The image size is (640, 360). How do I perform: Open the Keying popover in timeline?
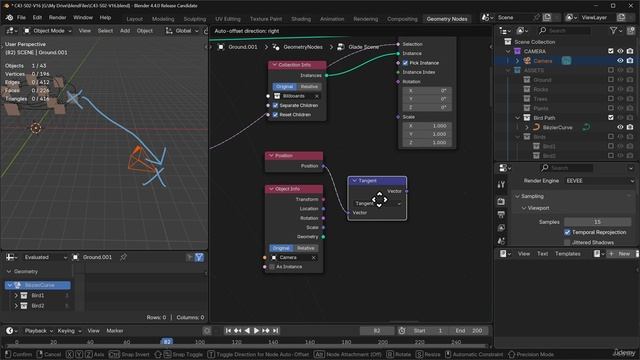69,331
